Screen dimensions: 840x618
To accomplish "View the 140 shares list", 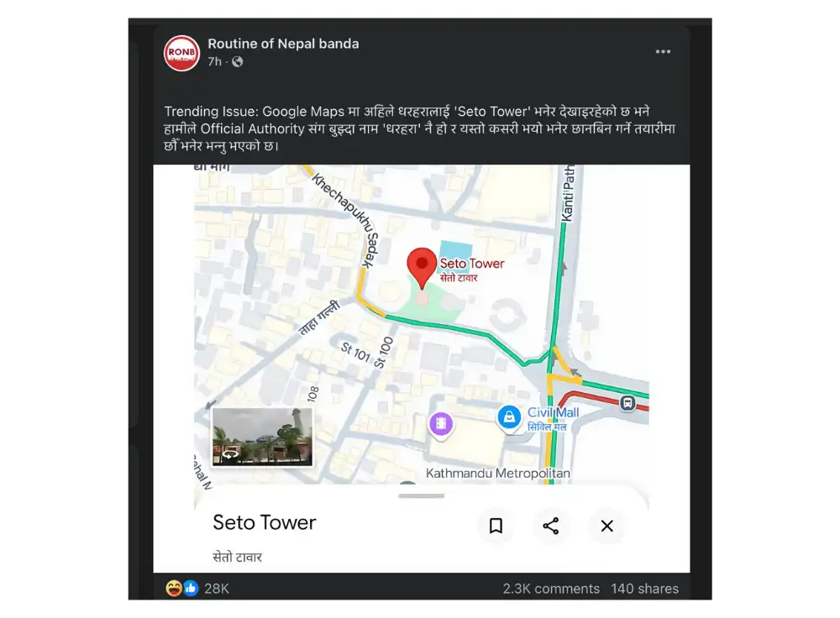I will click(644, 589).
